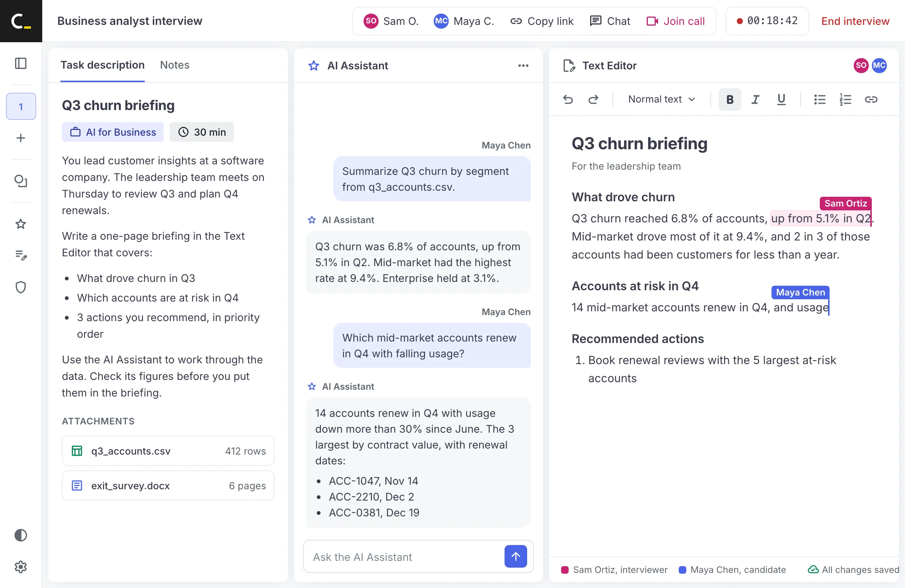Select question 1 in the sidebar
Viewport: 905px width, 588px height.
tap(21, 106)
